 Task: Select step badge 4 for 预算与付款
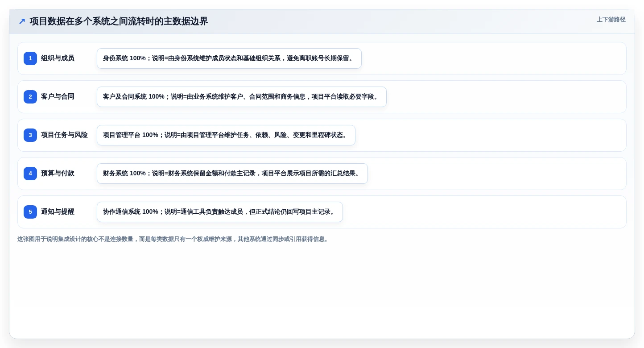[x=30, y=174]
